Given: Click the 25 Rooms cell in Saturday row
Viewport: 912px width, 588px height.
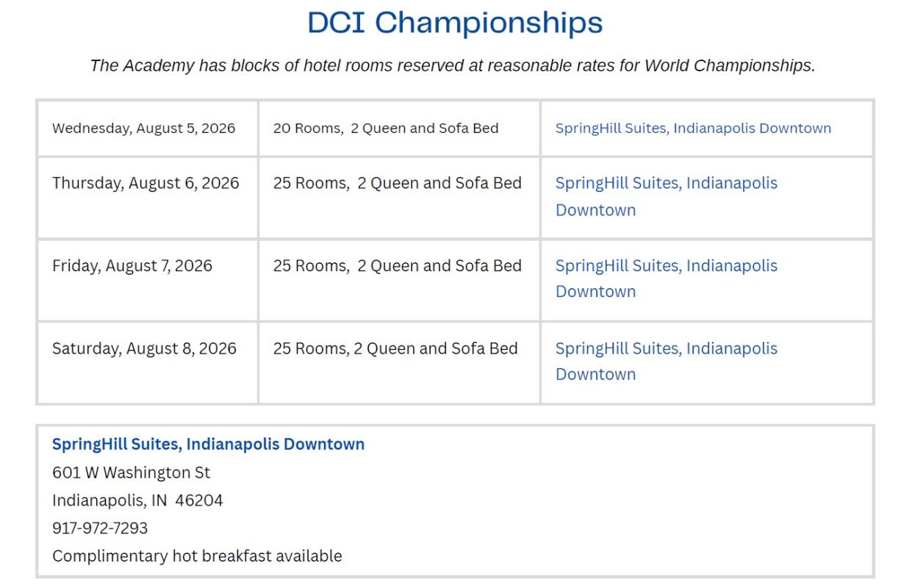Looking at the screenshot, I should pyautogui.click(x=395, y=348).
